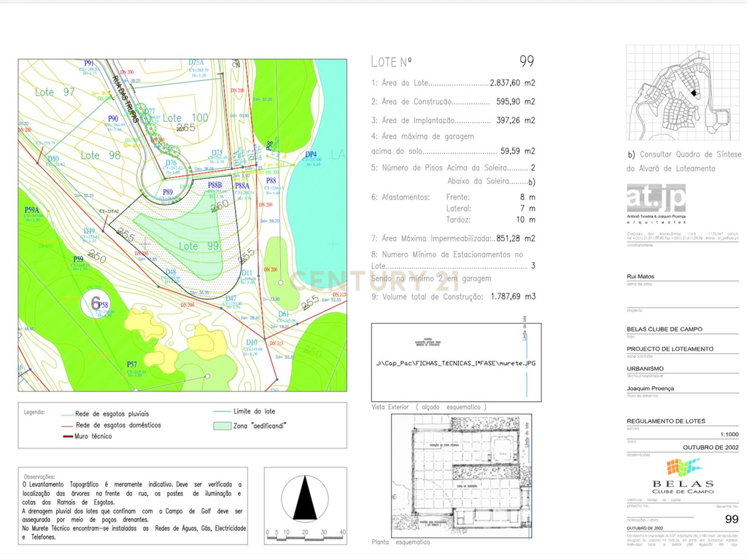747x560 pixels.
Task: Click the Lote Nº 99 heading
Action: click(452, 61)
